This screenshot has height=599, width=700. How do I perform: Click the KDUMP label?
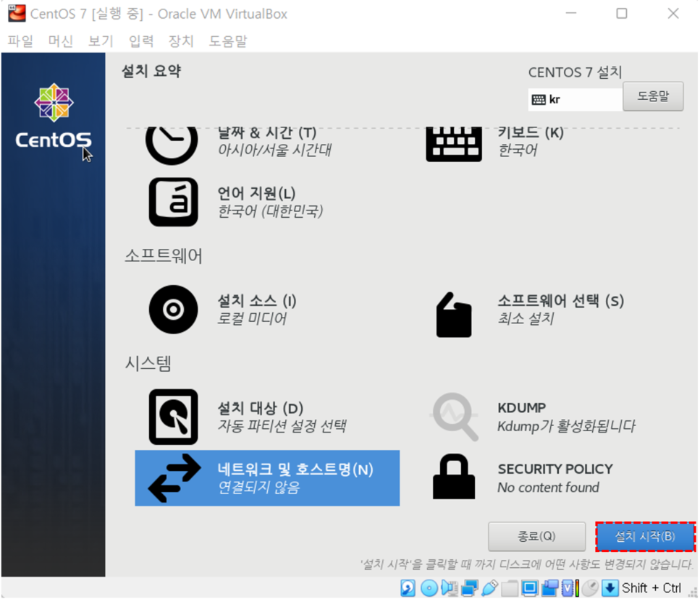(522, 408)
